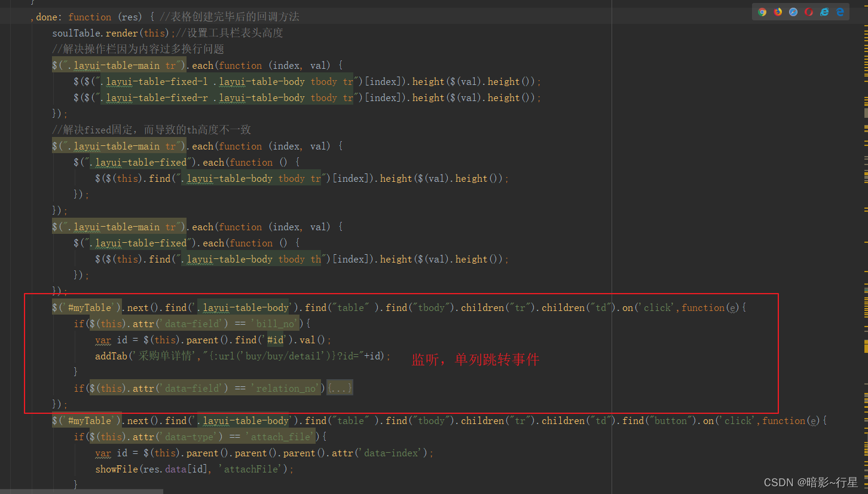
Task: Click the horizontal scrollbar under the editor
Action: (x=81, y=492)
